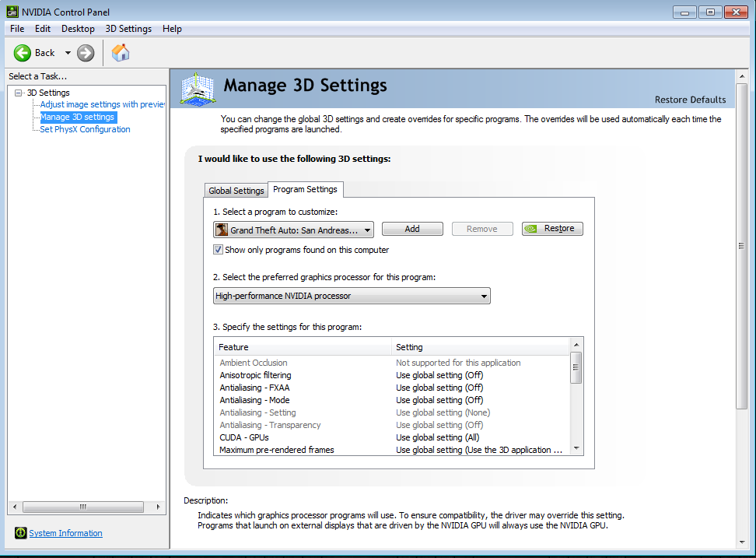The height and width of the screenshot is (558, 756).
Task: Click the GTA San Andreas program icon
Action: click(222, 230)
